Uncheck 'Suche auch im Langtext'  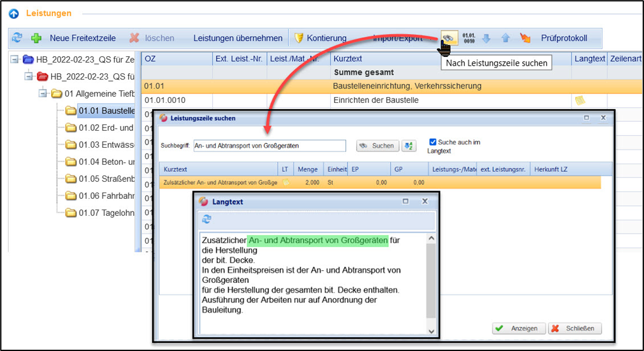[432, 142]
